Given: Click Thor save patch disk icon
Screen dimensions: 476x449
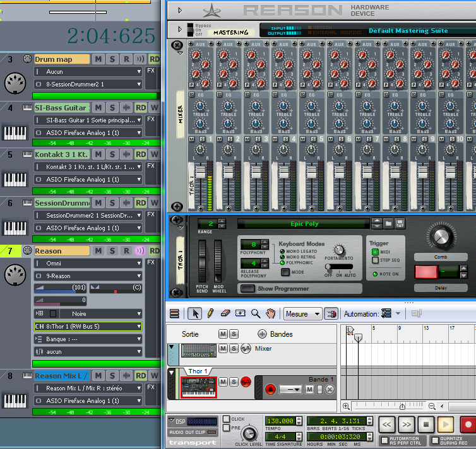Looking at the screenshot, I should tap(400, 224).
